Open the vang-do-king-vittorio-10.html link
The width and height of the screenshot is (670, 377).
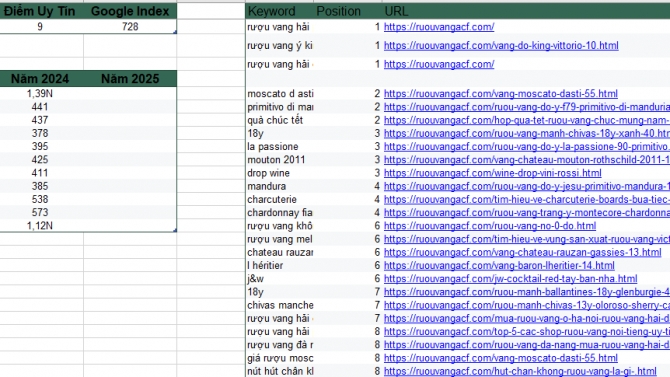501,46
